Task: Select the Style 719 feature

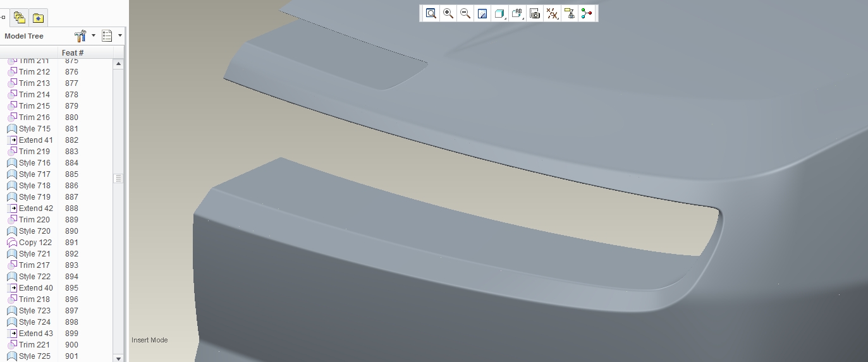Action: coord(28,197)
